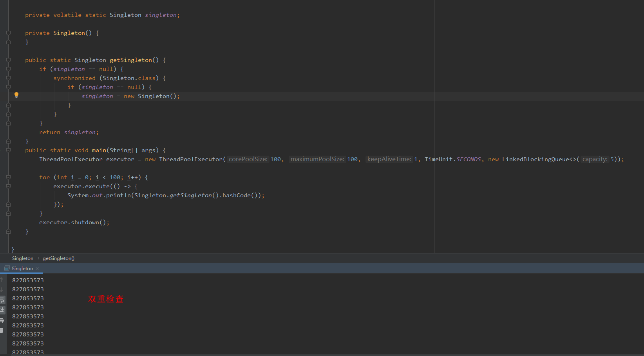
Task: Click the Singleton breadcrumb
Action: pyautogui.click(x=23, y=258)
